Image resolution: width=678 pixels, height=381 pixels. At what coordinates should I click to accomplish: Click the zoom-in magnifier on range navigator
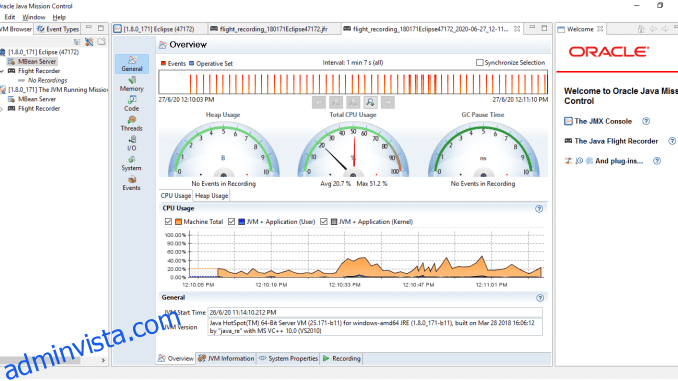coord(370,102)
